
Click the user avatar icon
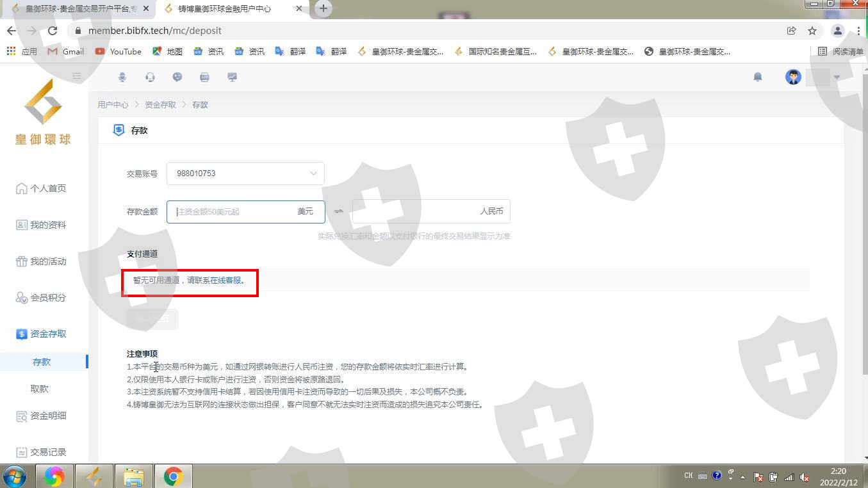pyautogui.click(x=793, y=77)
